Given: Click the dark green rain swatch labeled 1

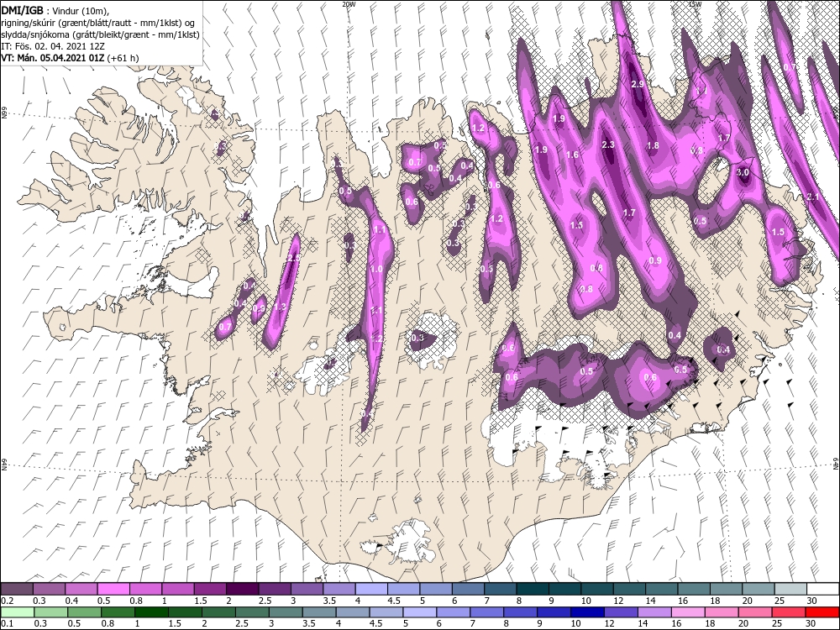Looking at the screenshot, I should coord(151,612).
